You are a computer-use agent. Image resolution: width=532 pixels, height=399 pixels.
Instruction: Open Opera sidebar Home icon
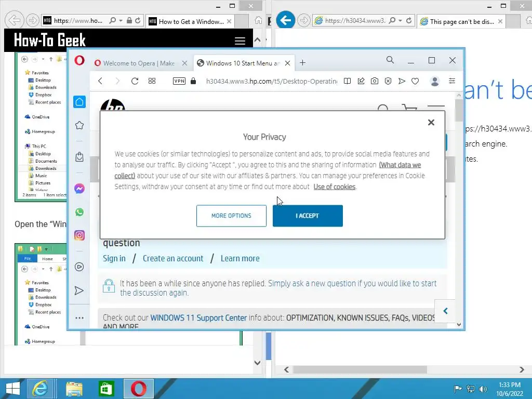(x=79, y=102)
